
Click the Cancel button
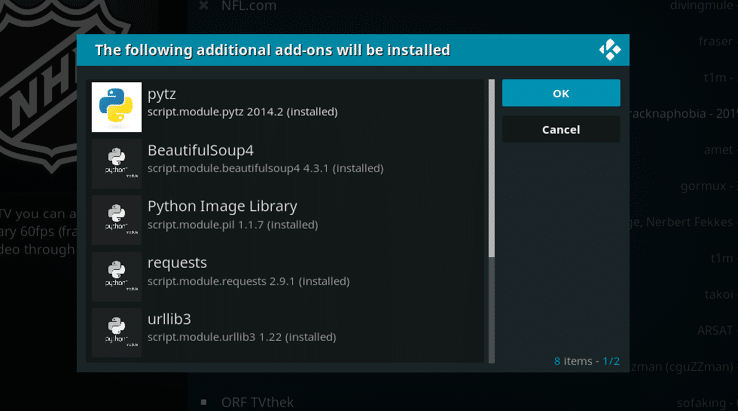pyautogui.click(x=561, y=129)
